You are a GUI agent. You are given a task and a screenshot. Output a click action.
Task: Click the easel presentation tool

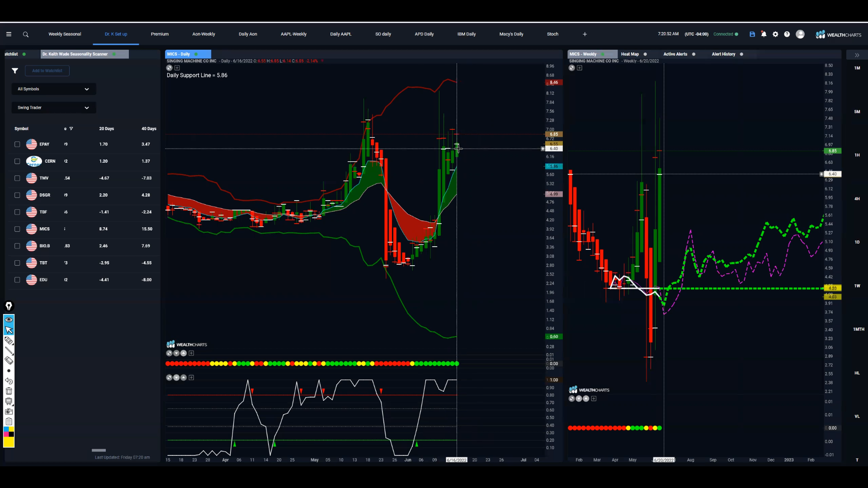click(x=9, y=401)
